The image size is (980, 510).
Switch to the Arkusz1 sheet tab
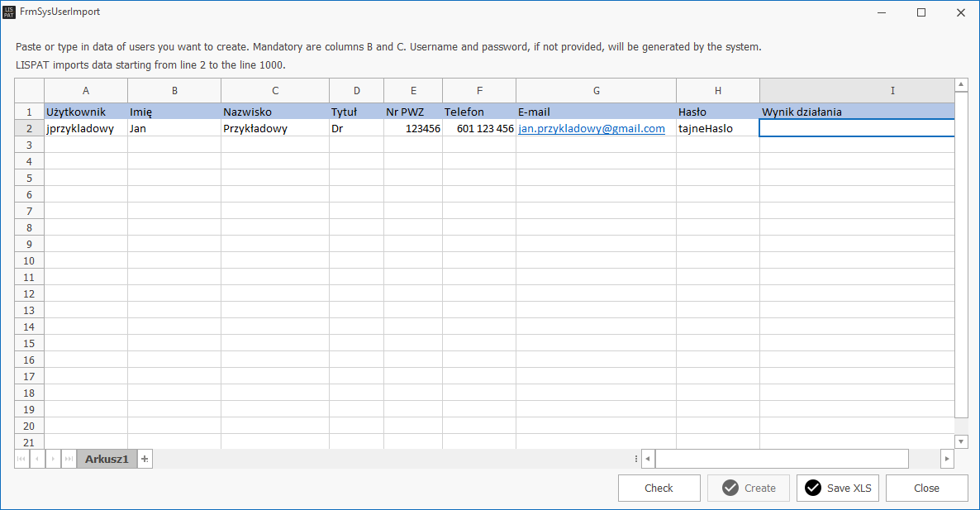(107, 459)
